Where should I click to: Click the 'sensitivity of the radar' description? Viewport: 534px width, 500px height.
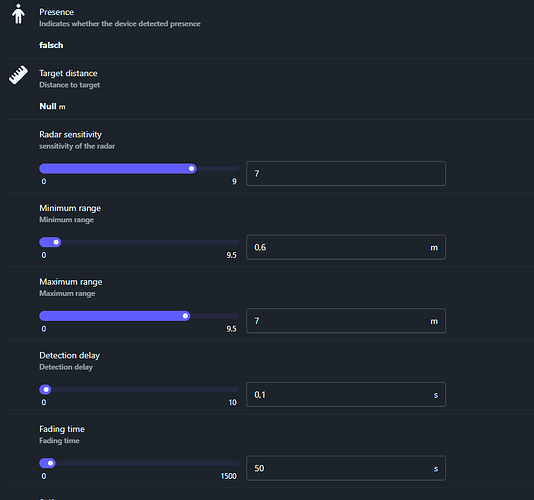pos(77,146)
